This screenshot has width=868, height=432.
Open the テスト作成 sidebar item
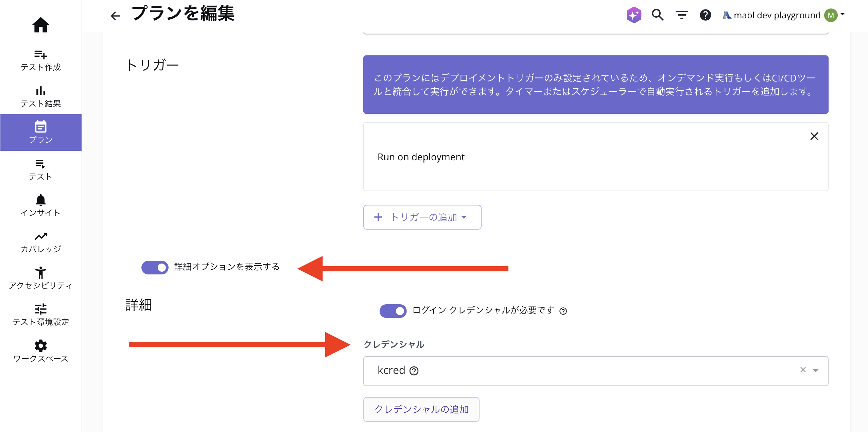(x=40, y=60)
